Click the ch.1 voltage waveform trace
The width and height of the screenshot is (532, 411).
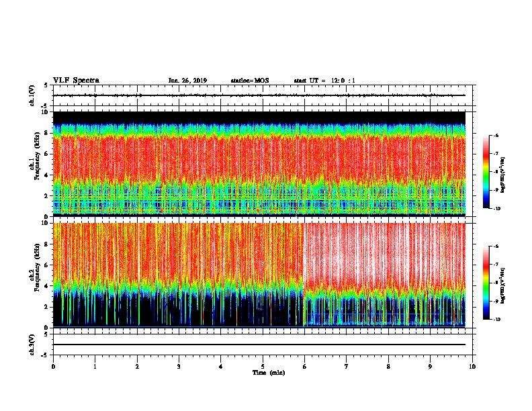tap(259, 95)
